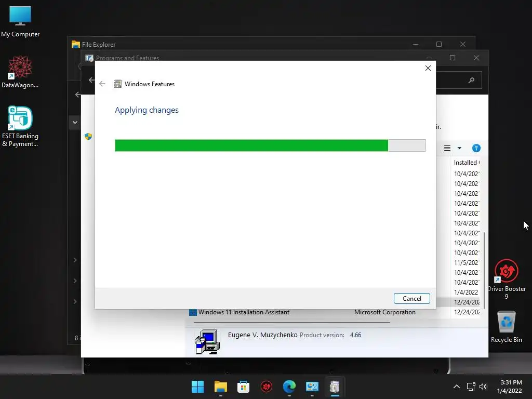Click search icon in Programs and Features
Viewport: 532px width, 399px height.
click(x=471, y=81)
